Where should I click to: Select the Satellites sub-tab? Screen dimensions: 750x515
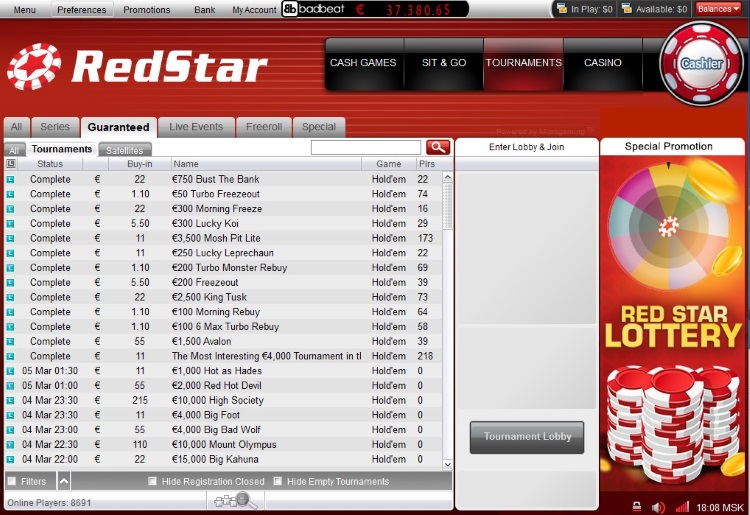click(x=125, y=150)
